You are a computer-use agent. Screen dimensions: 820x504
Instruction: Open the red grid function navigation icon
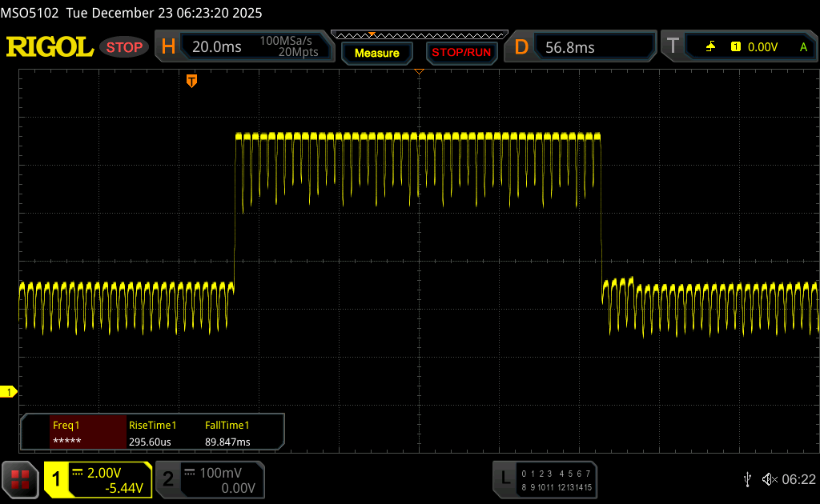(20, 479)
